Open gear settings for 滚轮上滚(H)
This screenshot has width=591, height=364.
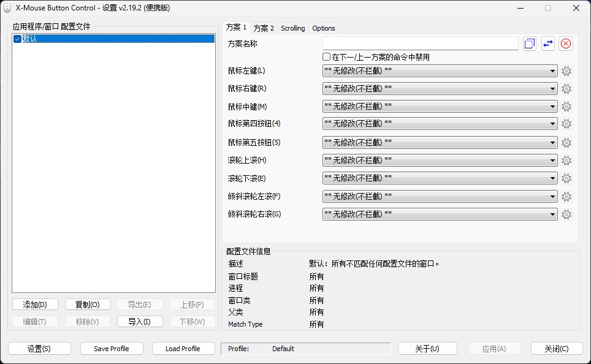566,160
